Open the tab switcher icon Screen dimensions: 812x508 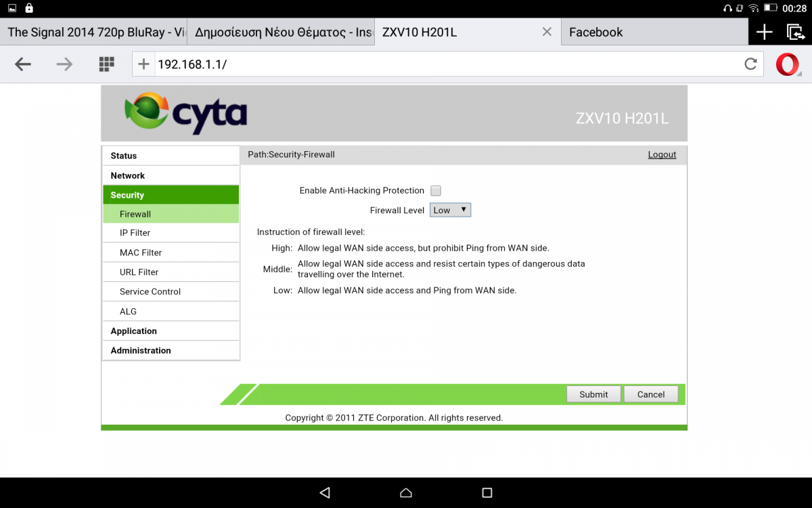pyautogui.click(x=795, y=32)
